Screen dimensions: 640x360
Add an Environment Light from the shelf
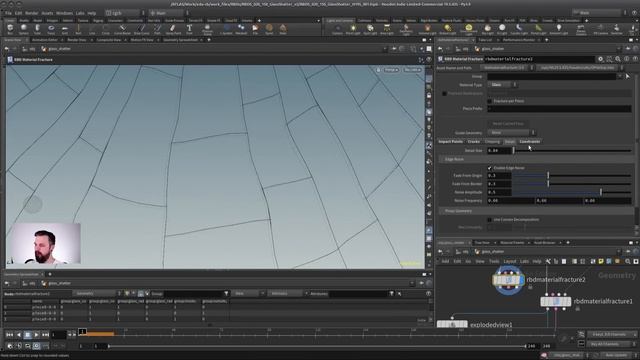point(469,29)
